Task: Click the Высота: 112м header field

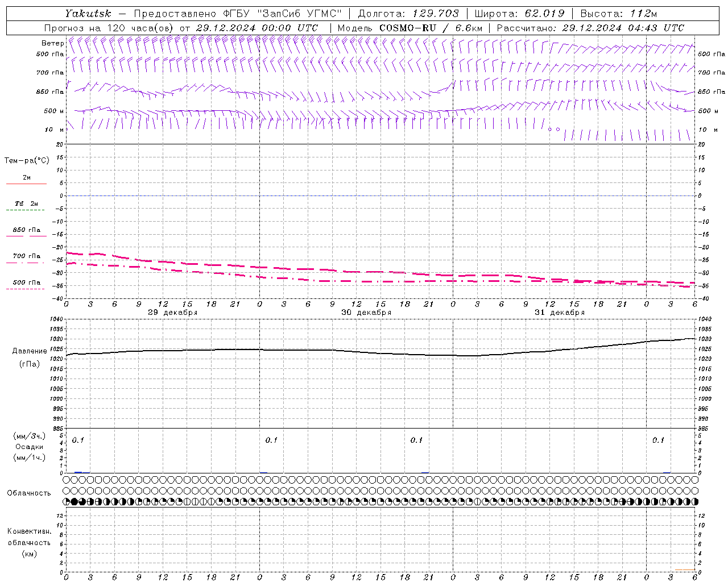Action: point(617,14)
